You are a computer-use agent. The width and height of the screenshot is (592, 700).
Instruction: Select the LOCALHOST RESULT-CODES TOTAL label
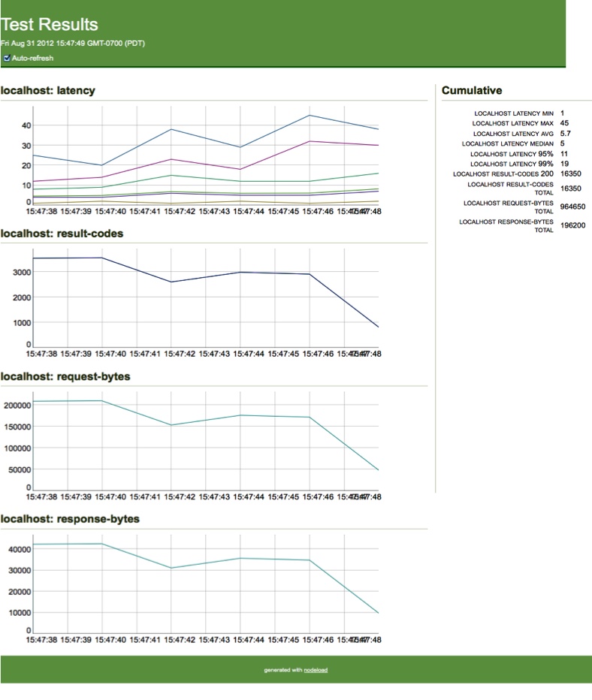510,189
